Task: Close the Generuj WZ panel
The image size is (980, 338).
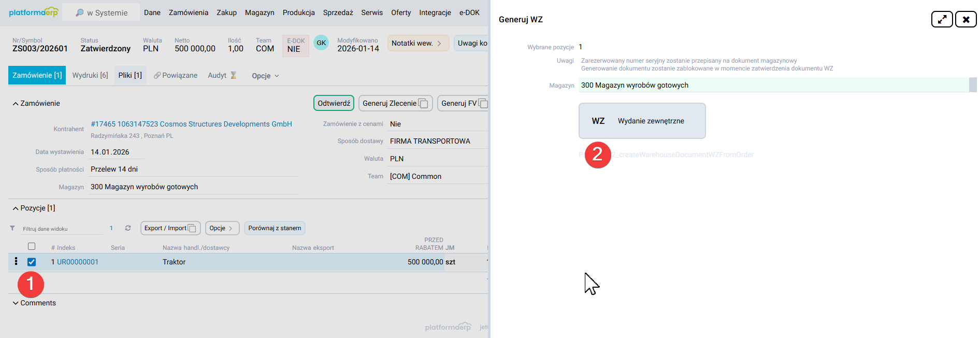Action: click(965, 19)
